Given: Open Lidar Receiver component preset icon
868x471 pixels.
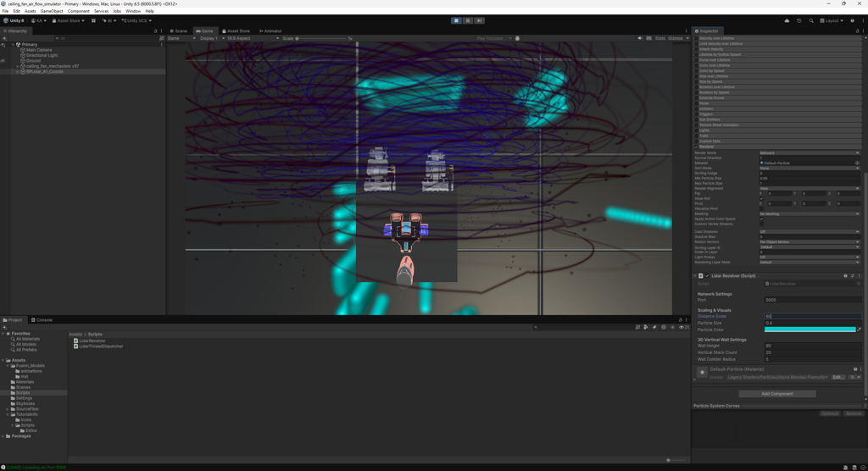Looking at the screenshot, I should click(853, 275).
